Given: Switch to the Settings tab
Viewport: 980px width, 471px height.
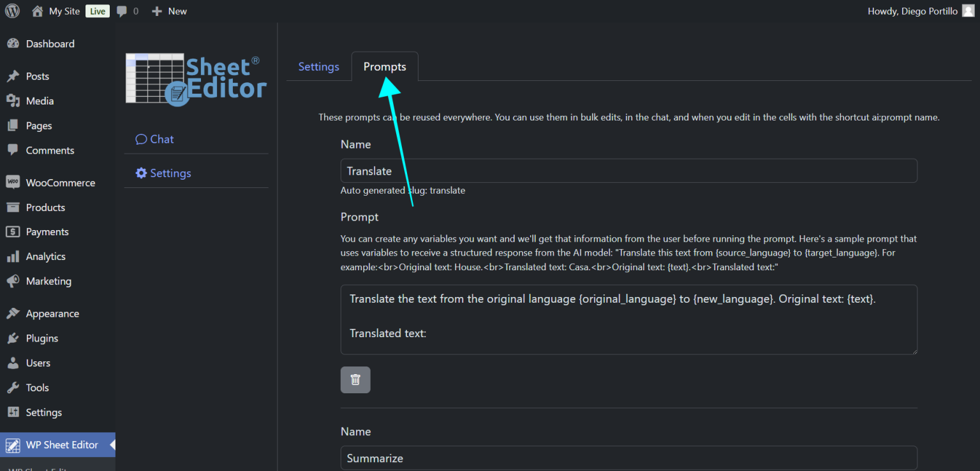Looking at the screenshot, I should click(318, 66).
